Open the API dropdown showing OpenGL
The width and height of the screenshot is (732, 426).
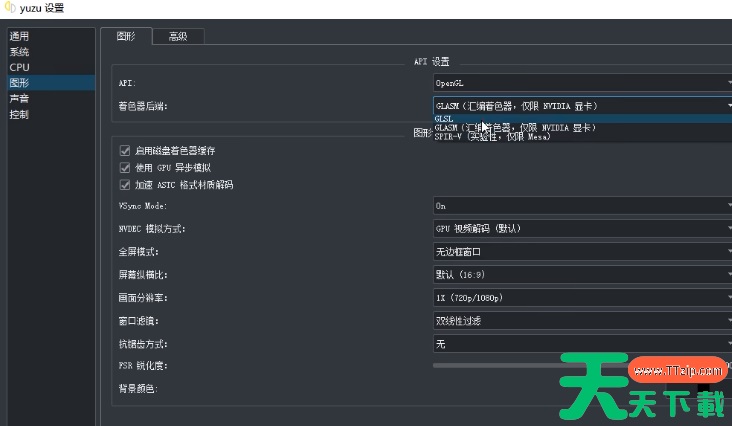582,83
